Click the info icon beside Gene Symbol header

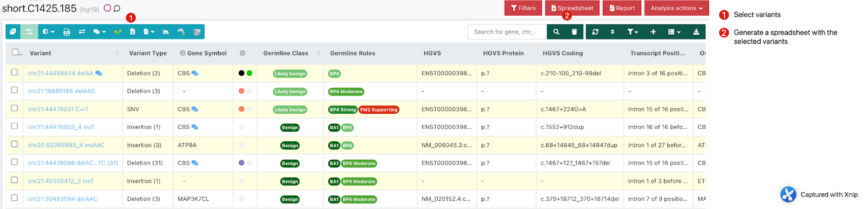183,53
